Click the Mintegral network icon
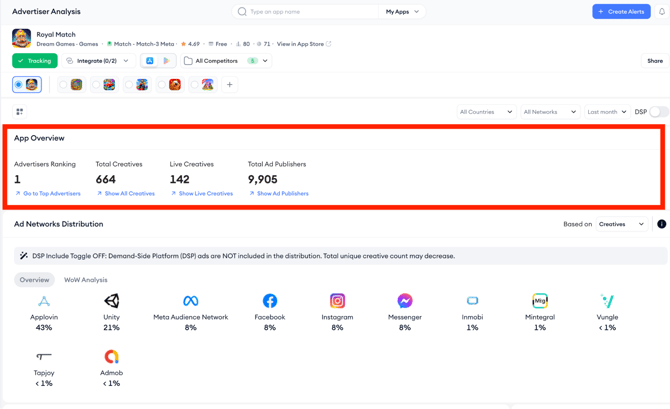Viewport: 670px width, 409px height. coord(540,301)
